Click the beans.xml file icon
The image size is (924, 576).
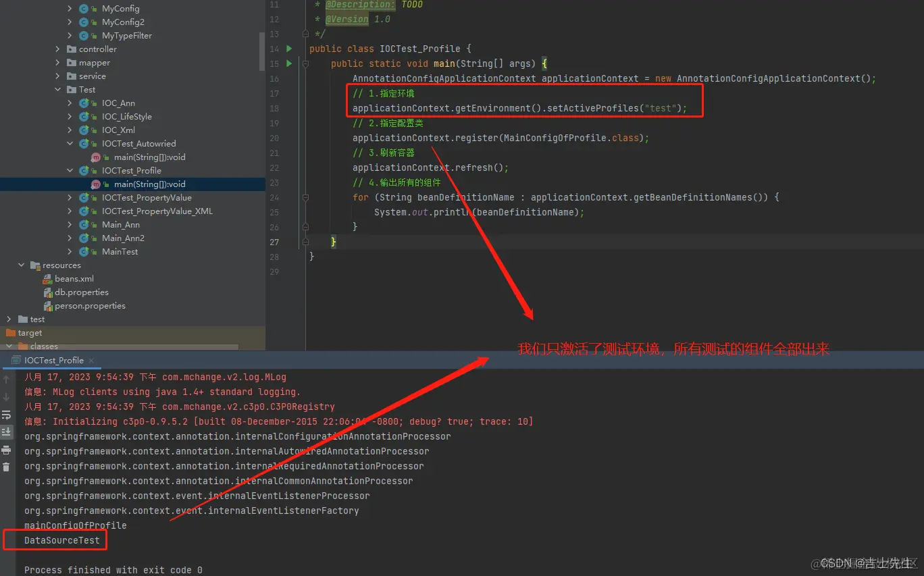pyautogui.click(x=48, y=279)
